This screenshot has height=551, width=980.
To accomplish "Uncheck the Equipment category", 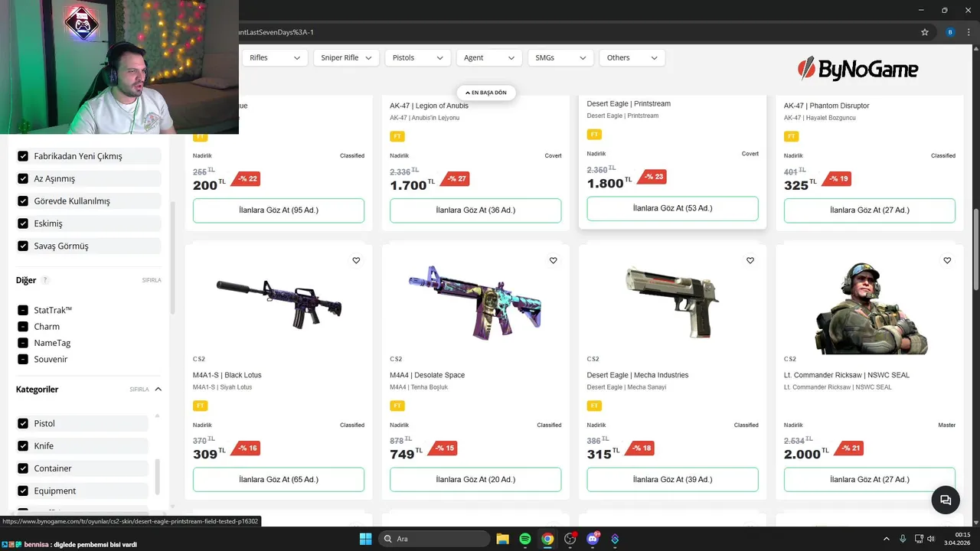I will pyautogui.click(x=23, y=491).
